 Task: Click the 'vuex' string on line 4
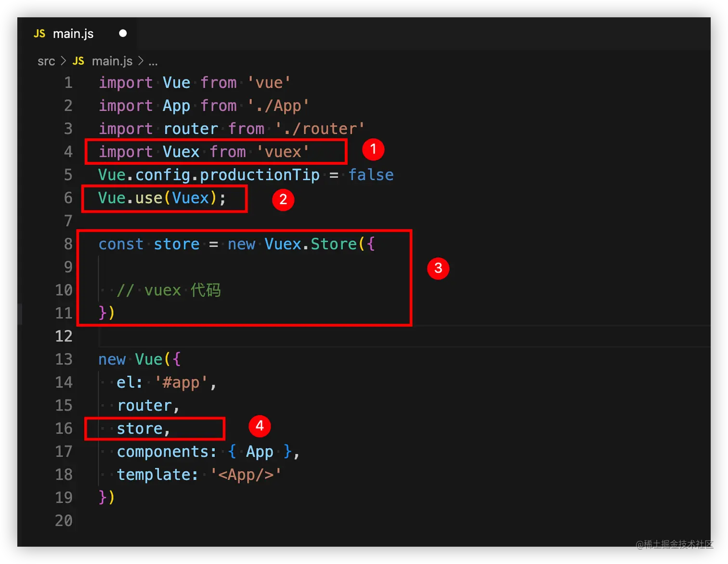pos(283,152)
